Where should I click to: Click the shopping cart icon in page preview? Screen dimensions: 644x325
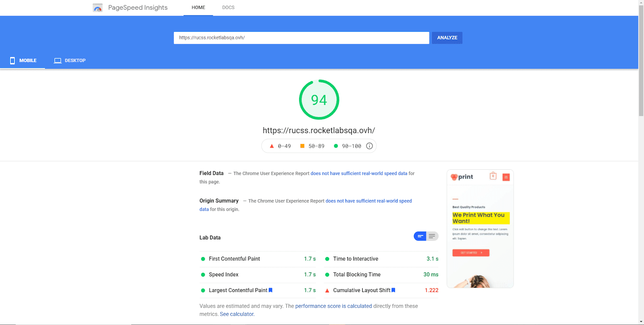click(x=493, y=176)
